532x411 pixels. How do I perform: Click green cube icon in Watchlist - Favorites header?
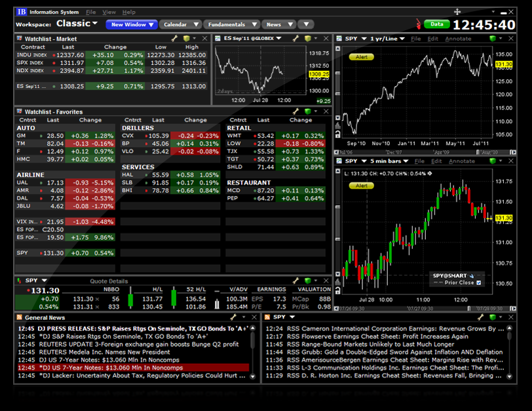click(308, 111)
